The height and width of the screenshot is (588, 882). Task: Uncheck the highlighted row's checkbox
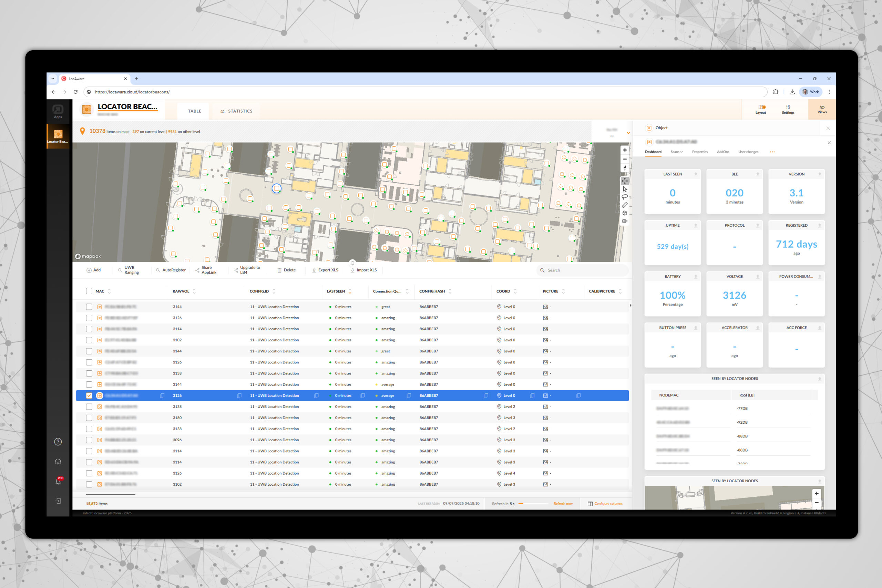click(89, 395)
